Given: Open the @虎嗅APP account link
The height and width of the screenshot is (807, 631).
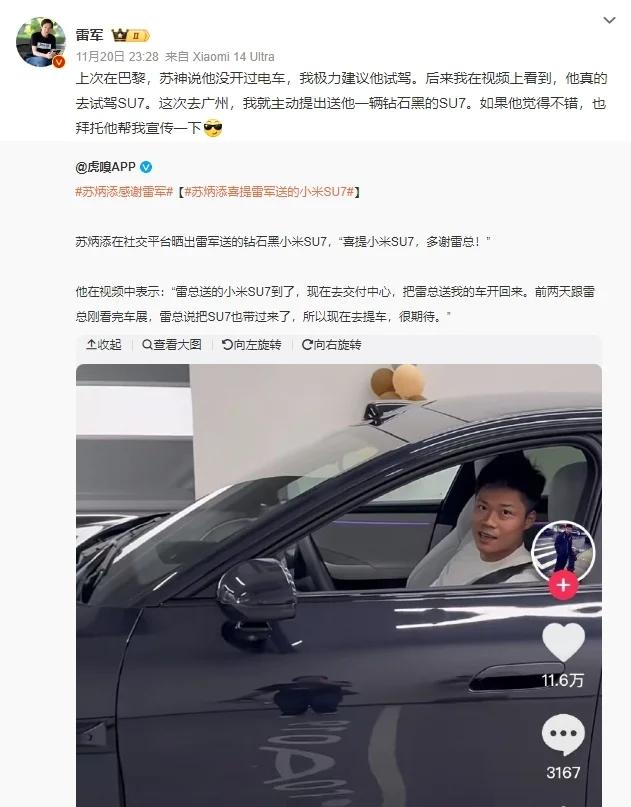Looking at the screenshot, I should coord(106,167).
